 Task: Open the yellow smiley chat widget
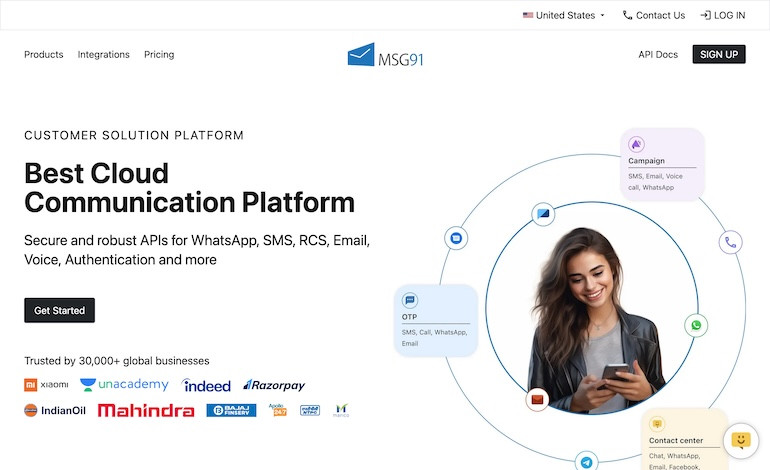[740, 439]
